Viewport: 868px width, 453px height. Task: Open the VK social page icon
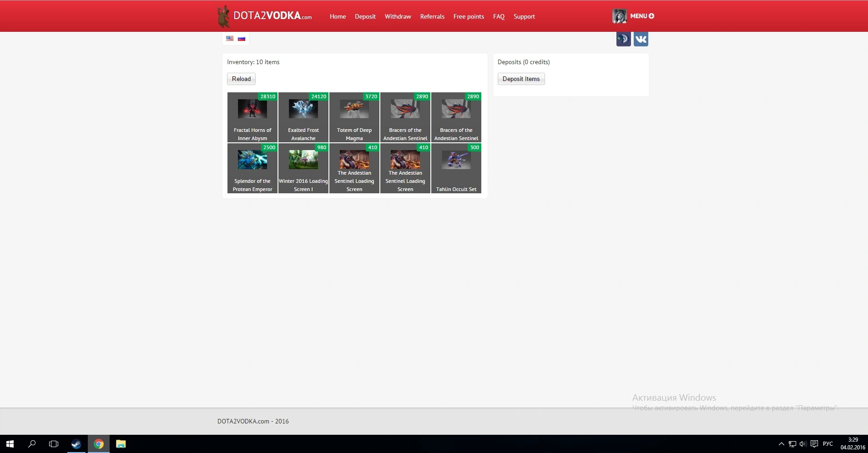(x=641, y=39)
